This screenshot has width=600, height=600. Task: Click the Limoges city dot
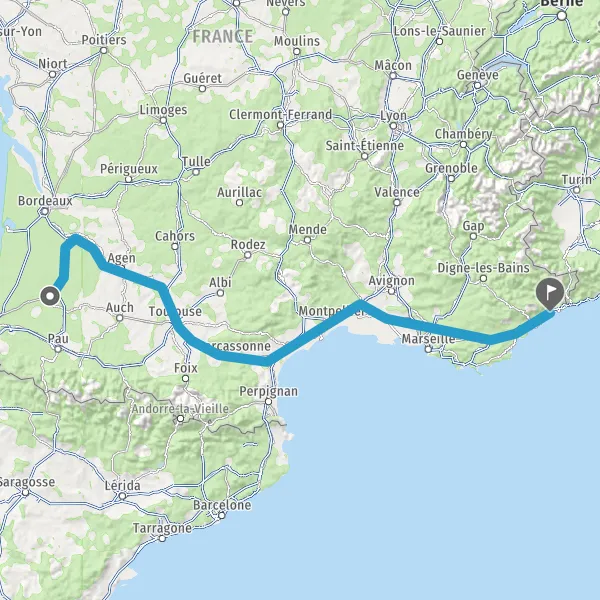pos(163,120)
